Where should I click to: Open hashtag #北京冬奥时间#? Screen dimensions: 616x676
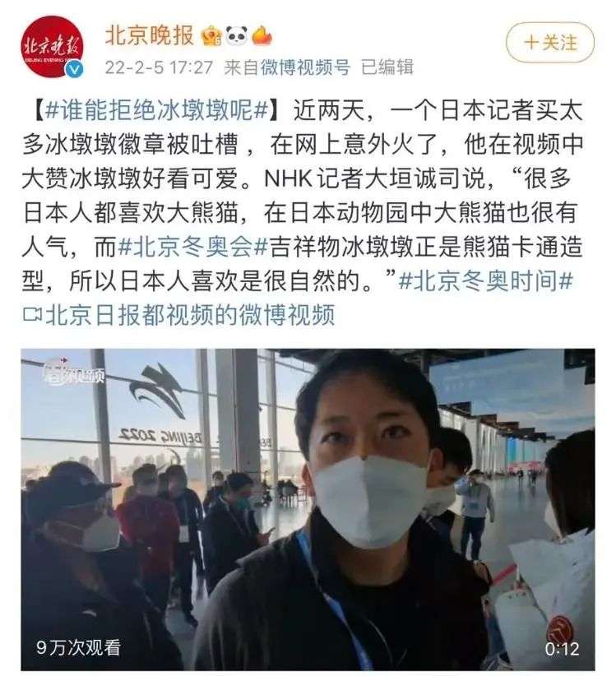click(486, 281)
